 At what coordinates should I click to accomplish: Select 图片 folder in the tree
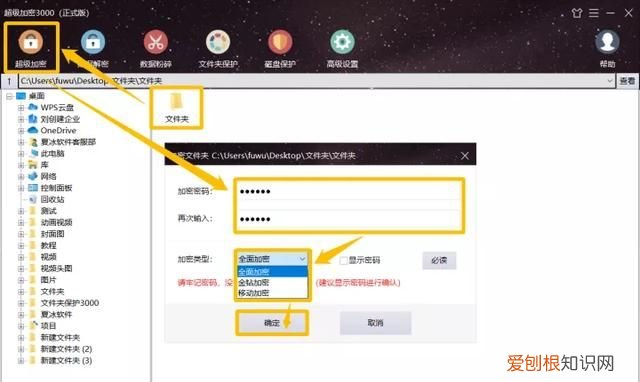48,280
